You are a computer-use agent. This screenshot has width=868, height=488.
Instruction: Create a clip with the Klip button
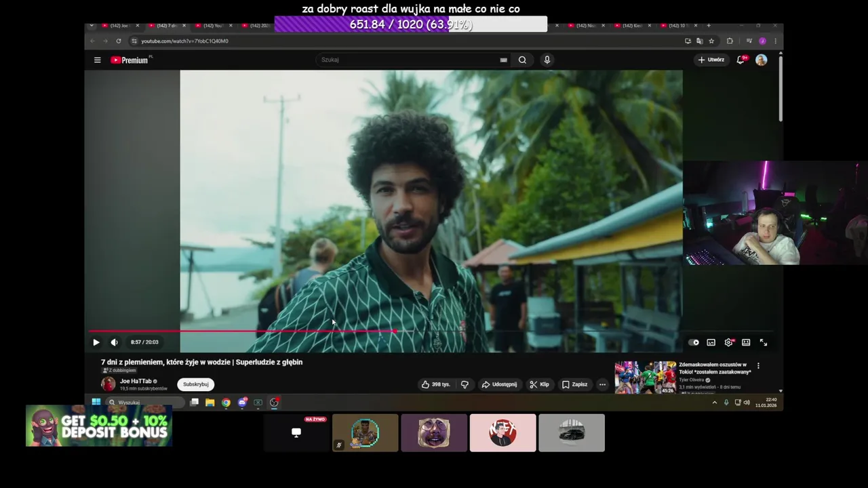pos(540,384)
